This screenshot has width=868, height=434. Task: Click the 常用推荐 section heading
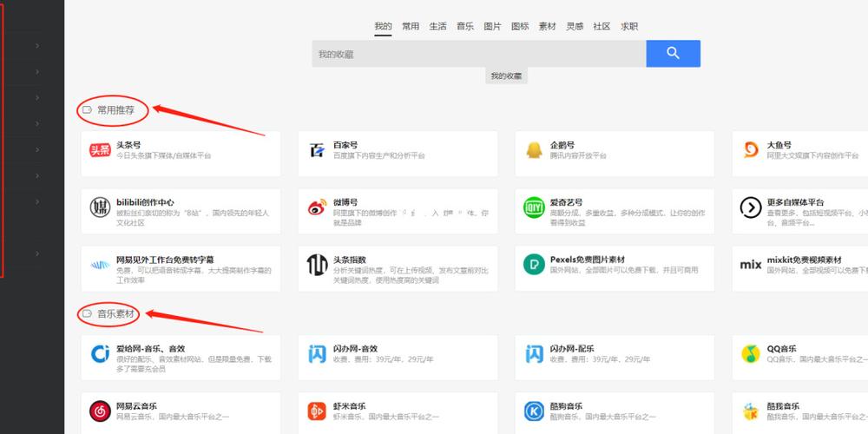tap(115, 110)
